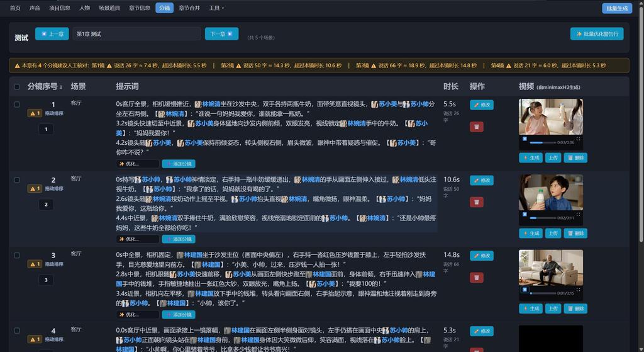Viewport: 644px width, 352px height.
Task: Check the checkbox for storyboard 2
Action: coord(17,179)
